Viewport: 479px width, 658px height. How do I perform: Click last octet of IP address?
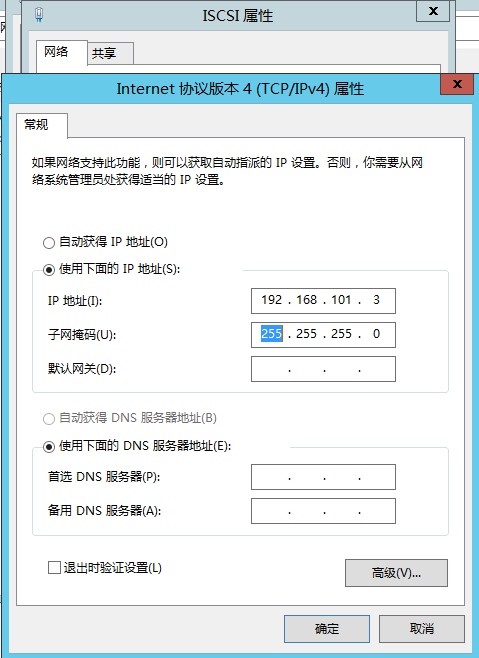coord(376,300)
